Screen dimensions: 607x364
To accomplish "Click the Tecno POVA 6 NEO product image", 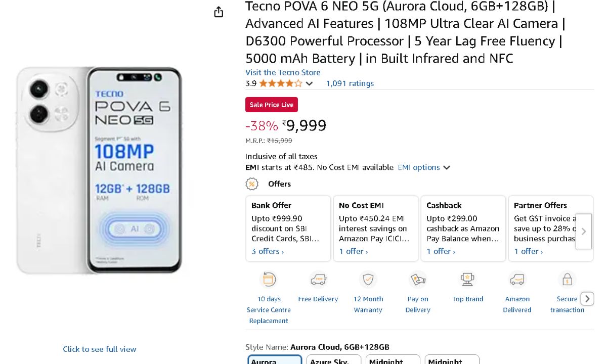I will click(x=99, y=170).
